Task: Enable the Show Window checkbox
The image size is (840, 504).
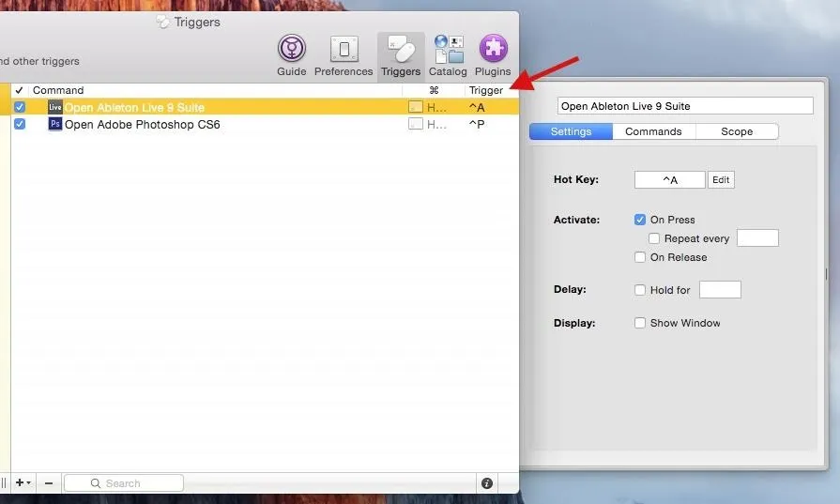Action: tap(640, 323)
